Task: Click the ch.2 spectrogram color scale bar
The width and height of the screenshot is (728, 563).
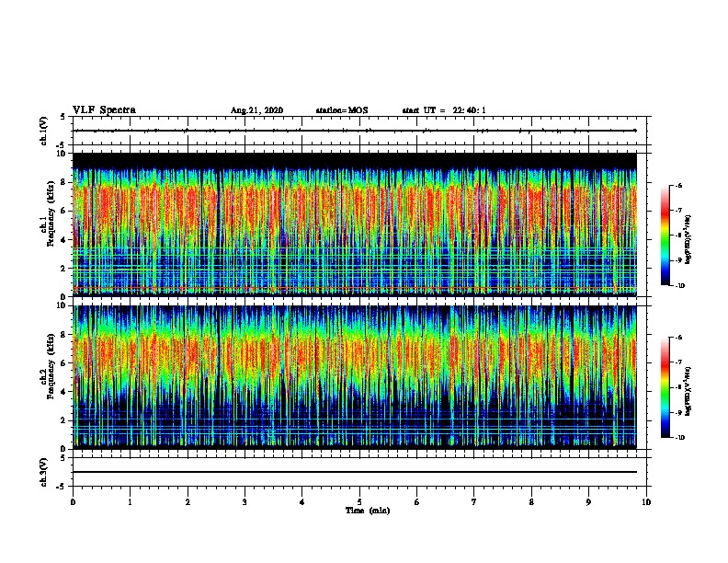Action: pyautogui.click(x=665, y=388)
